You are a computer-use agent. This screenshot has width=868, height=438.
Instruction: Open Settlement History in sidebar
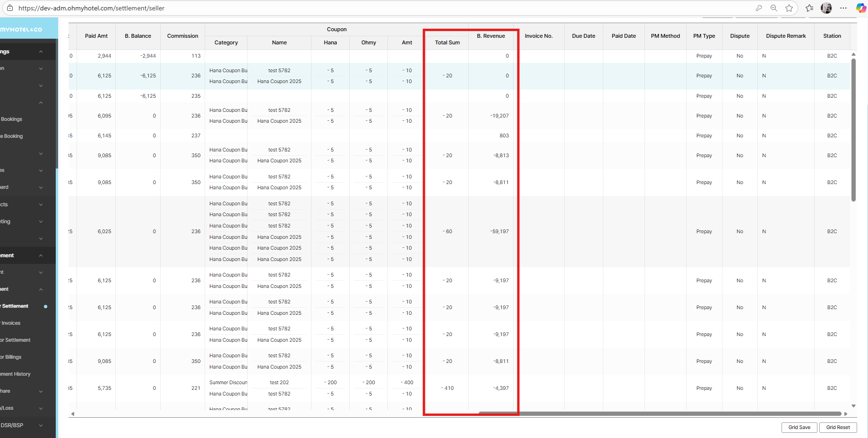[16, 374]
